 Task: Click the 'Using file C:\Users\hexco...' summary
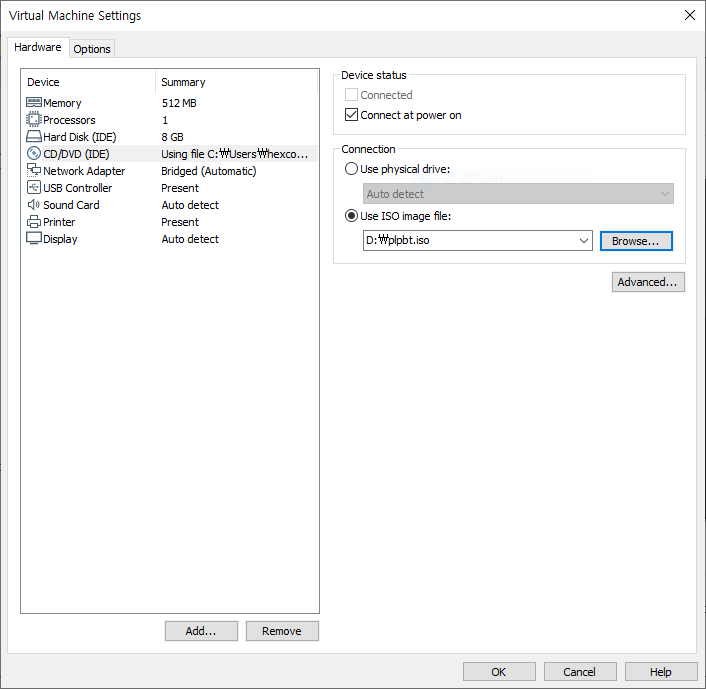(x=235, y=154)
